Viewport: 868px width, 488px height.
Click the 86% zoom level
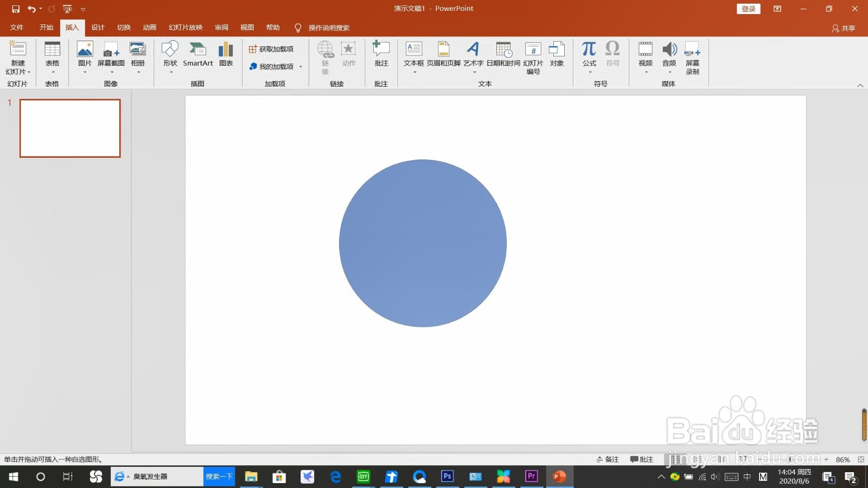[x=843, y=460]
